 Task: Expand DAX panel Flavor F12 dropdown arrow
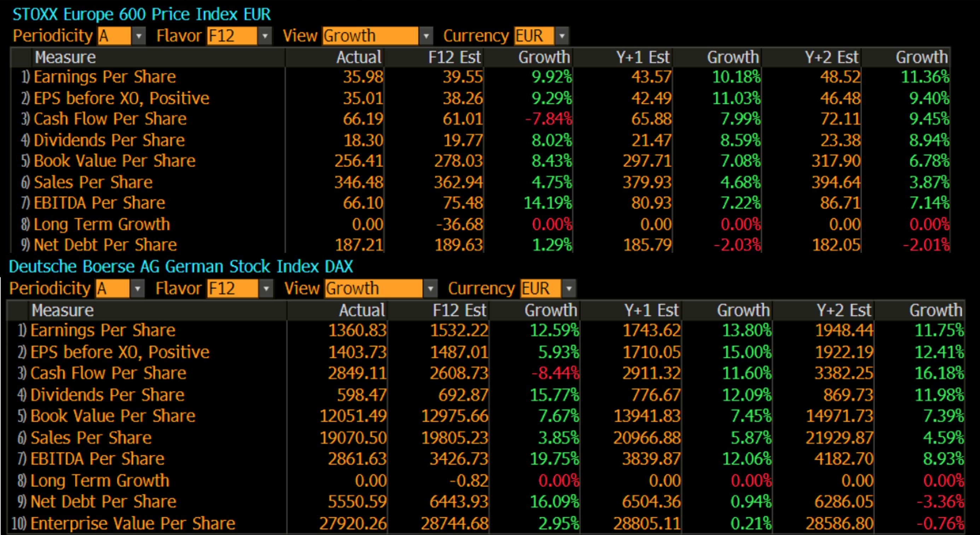[x=266, y=289]
